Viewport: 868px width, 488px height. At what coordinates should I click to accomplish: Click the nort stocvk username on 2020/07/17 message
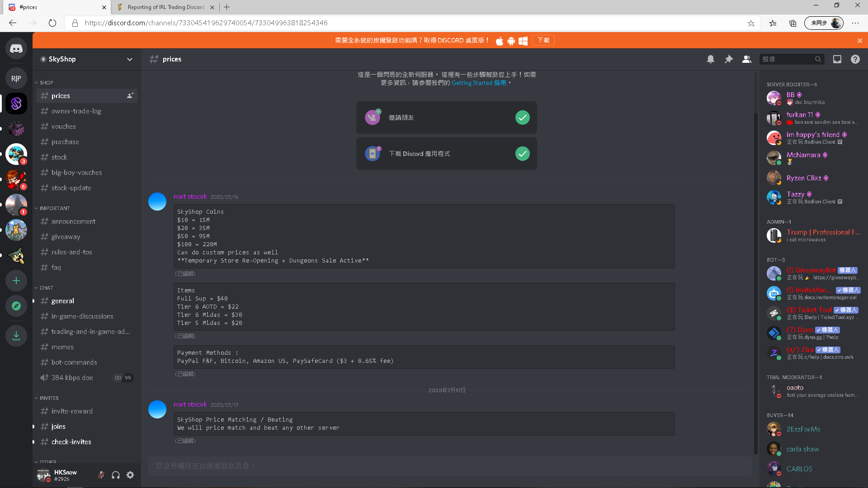pyautogui.click(x=190, y=404)
